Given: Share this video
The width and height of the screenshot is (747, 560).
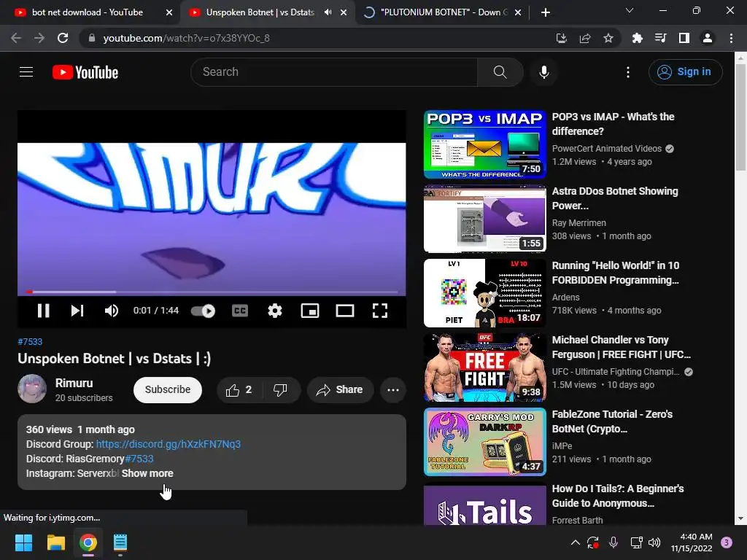Looking at the screenshot, I should pyautogui.click(x=340, y=390).
